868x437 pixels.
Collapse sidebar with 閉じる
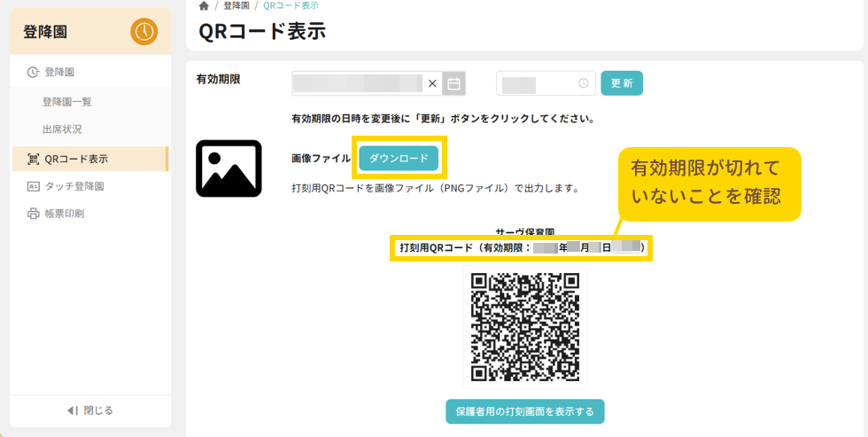(90, 410)
